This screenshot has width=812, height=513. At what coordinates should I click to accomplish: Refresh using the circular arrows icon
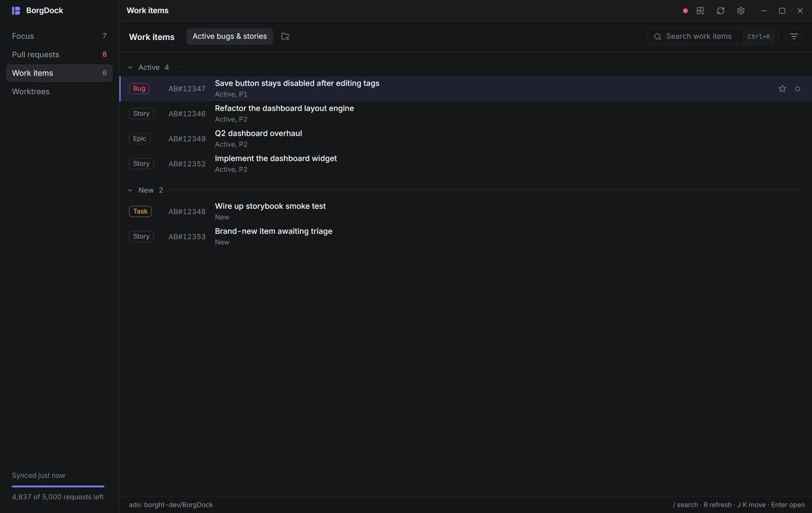721,11
